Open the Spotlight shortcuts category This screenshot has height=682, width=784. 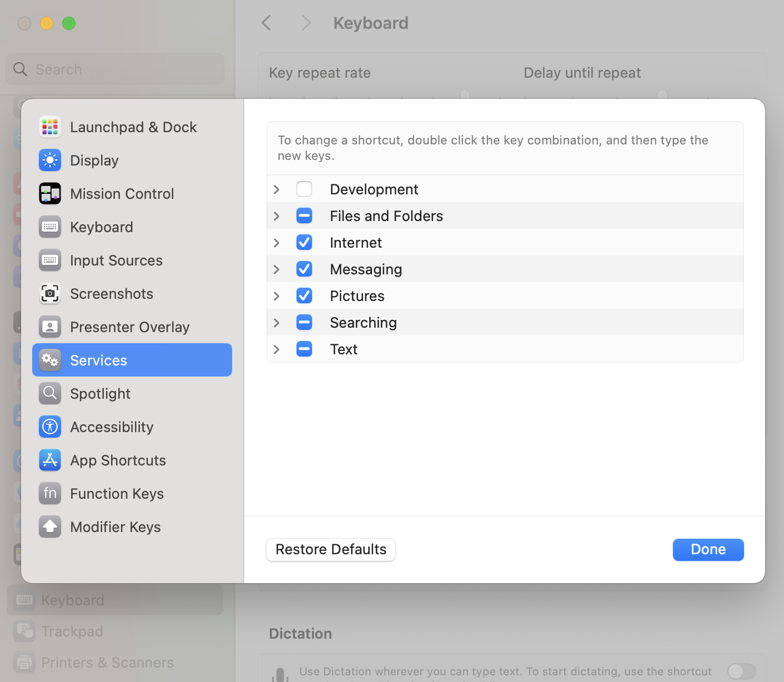coord(132,393)
